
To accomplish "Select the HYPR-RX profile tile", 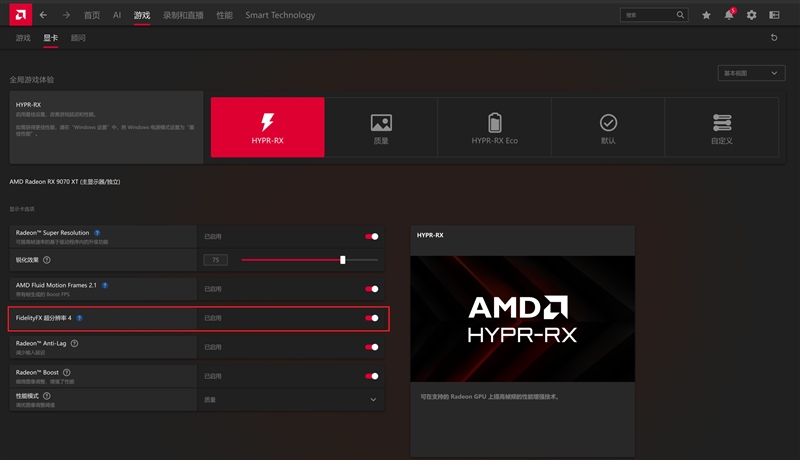I will [x=267, y=127].
